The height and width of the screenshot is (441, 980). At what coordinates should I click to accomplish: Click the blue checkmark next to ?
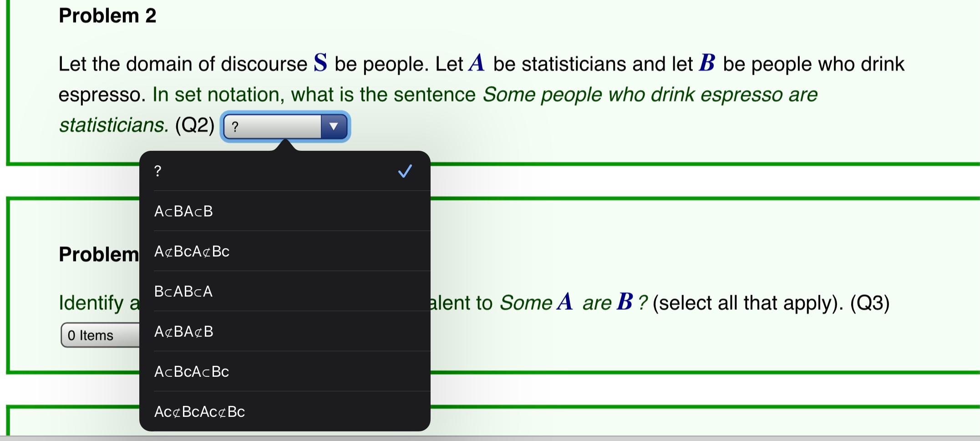[x=405, y=171]
